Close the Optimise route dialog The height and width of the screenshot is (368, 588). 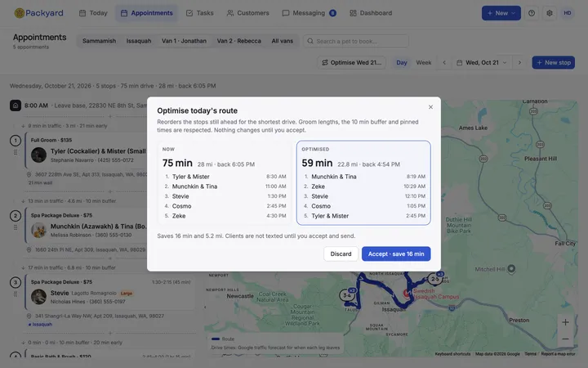(430, 107)
